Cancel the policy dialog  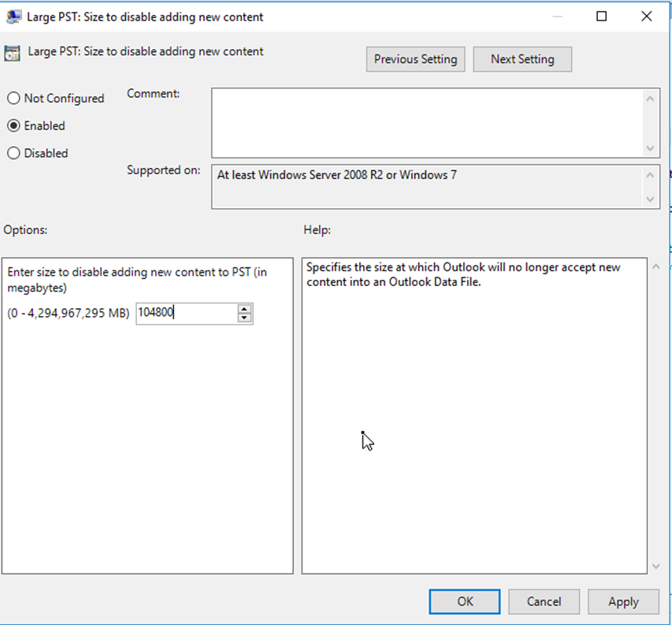(544, 601)
